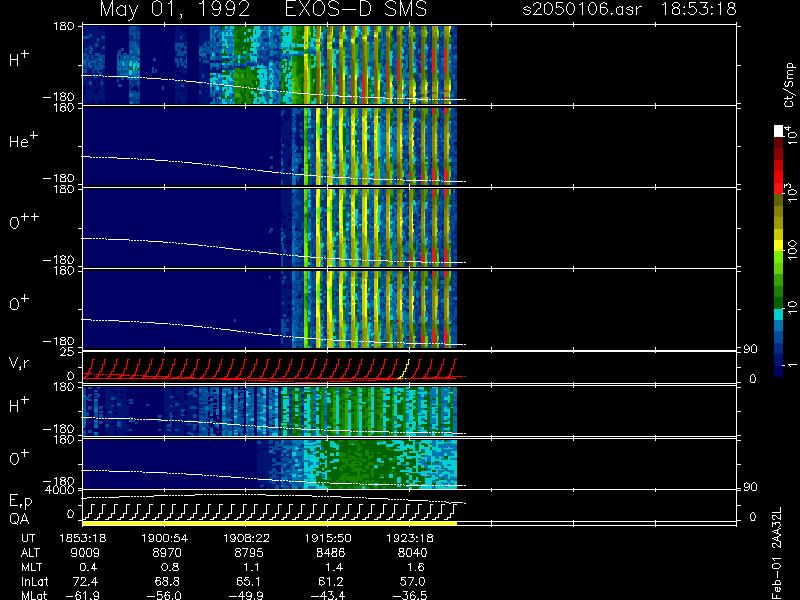800x600 pixels.
Task: Select the E,p panel label
Action: [21, 501]
